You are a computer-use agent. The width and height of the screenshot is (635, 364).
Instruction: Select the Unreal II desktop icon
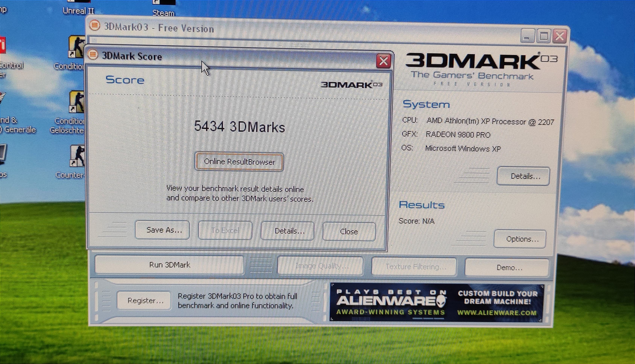coord(78,7)
